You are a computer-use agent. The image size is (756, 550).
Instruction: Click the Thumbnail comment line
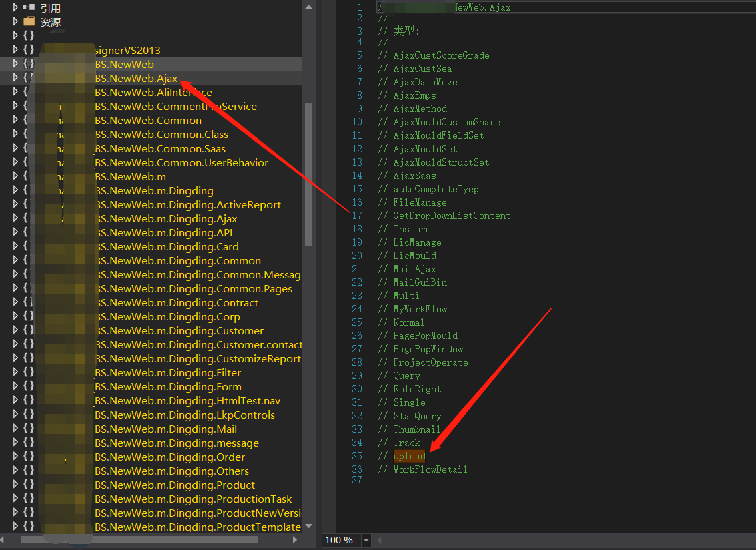(409, 429)
